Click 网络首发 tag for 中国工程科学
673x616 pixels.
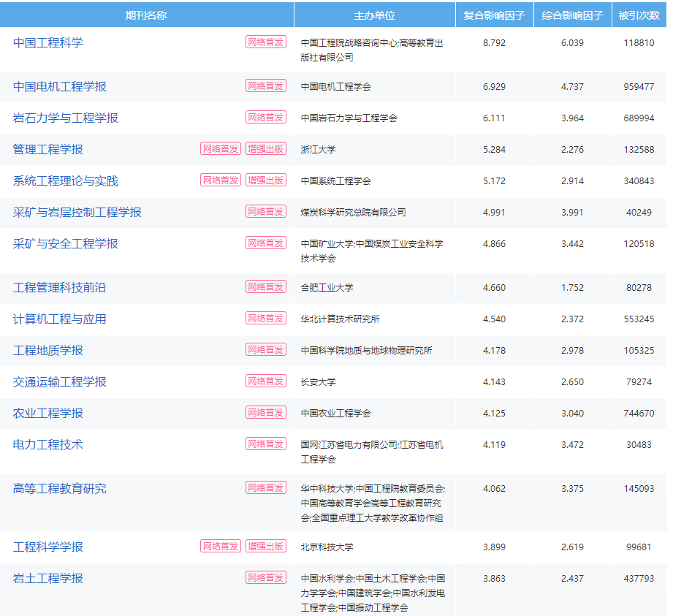click(266, 42)
